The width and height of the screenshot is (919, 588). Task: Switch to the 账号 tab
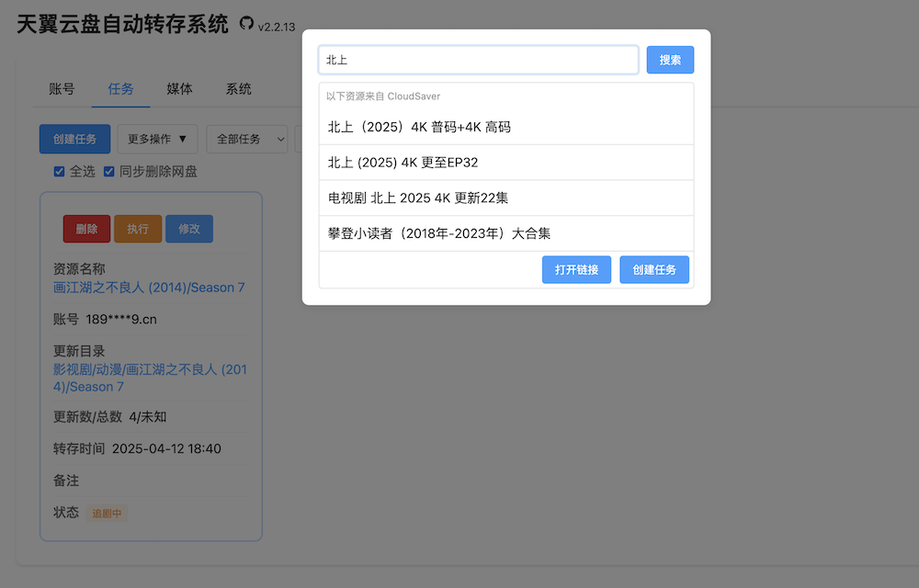(x=62, y=89)
